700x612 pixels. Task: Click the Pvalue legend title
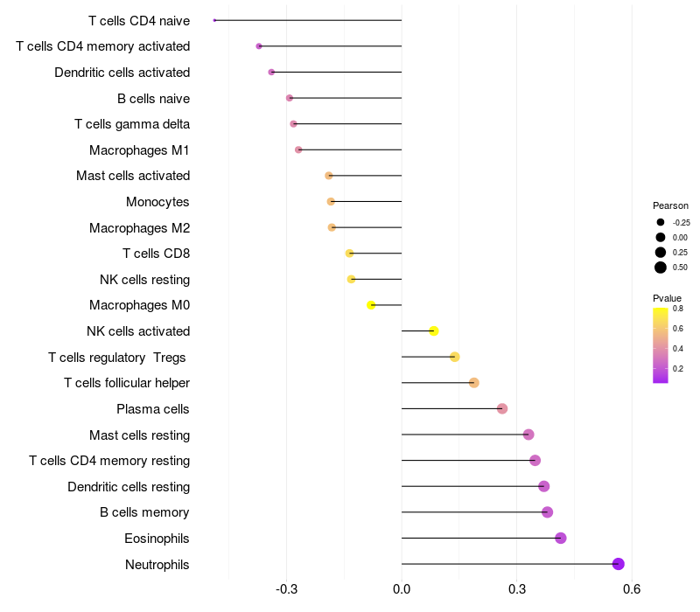[x=667, y=298]
